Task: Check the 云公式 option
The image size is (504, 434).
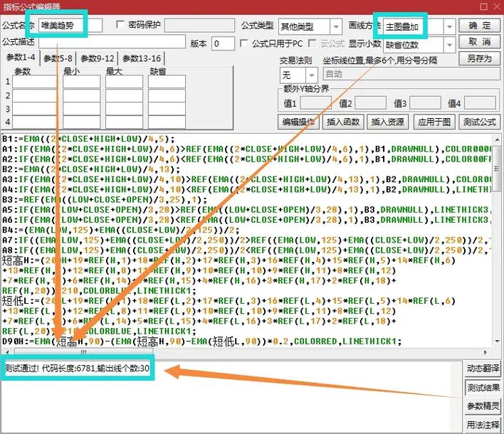Action: pyautogui.click(x=314, y=43)
